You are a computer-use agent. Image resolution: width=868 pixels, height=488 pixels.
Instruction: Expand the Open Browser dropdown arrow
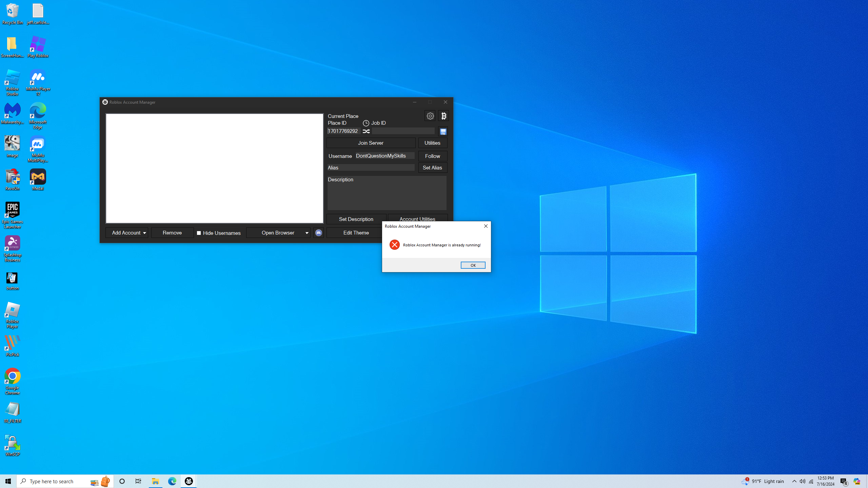pyautogui.click(x=307, y=233)
